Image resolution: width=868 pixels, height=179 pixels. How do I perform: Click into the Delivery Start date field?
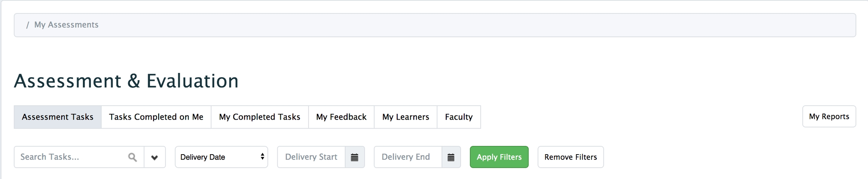pos(311,157)
